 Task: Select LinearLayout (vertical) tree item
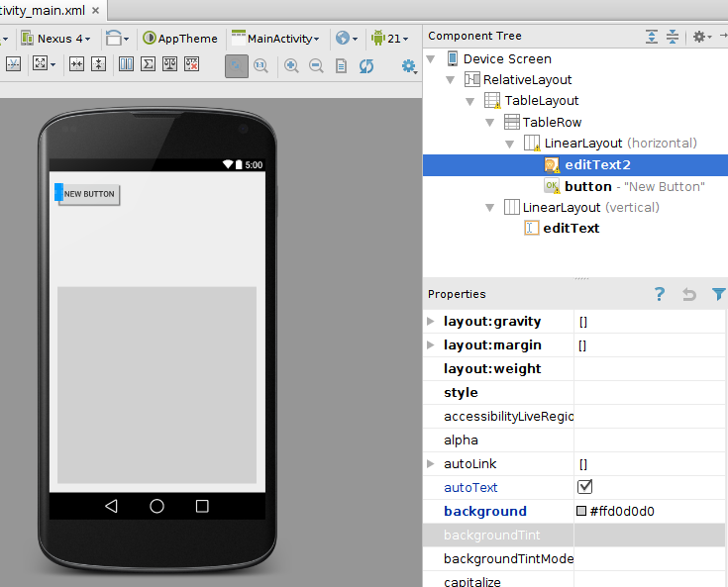click(x=590, y=208)
